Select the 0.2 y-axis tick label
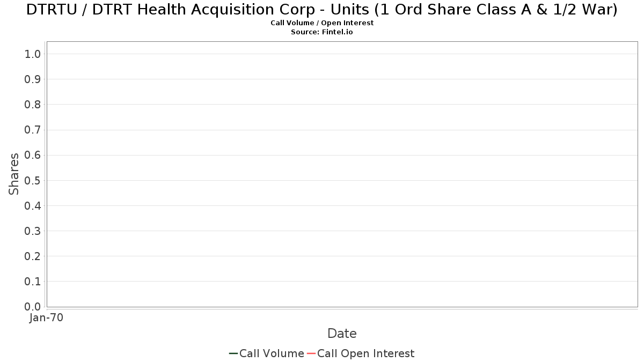 point(33,256)
